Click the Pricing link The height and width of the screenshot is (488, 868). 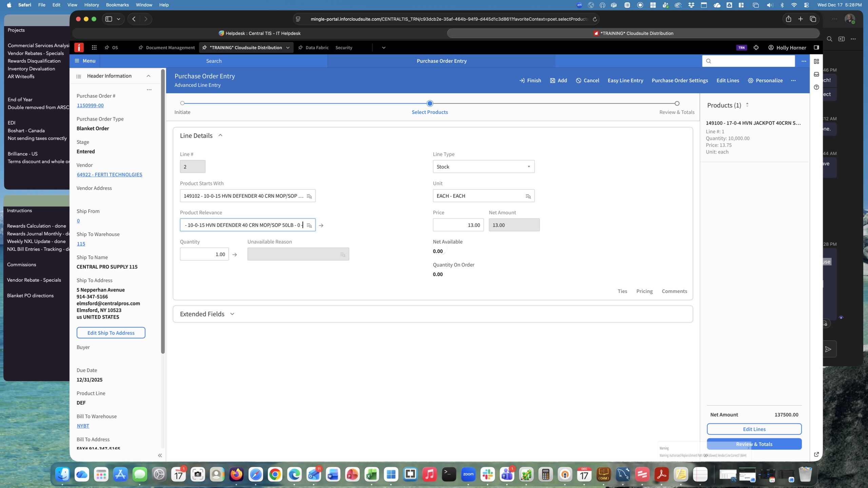point(644,291)
